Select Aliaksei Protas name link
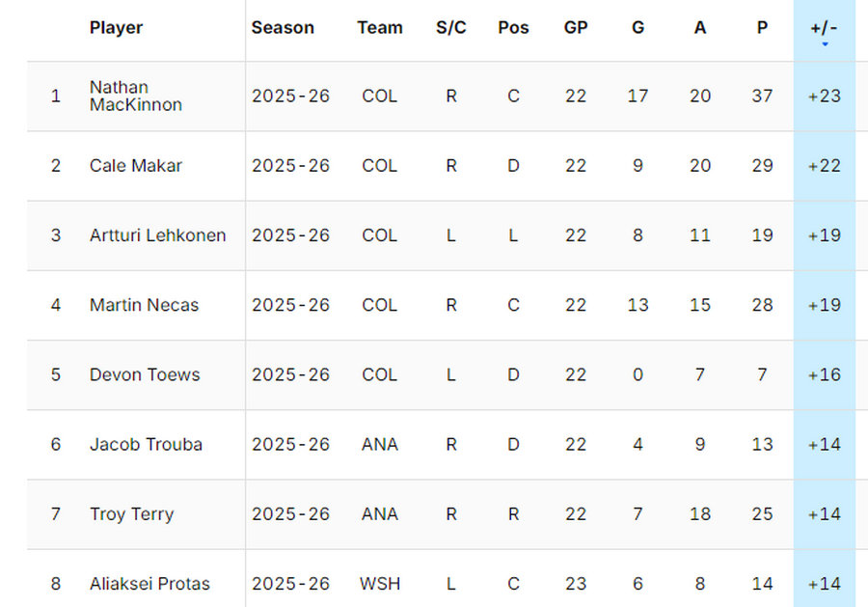868x607 pixels. [x=149, y=584]
